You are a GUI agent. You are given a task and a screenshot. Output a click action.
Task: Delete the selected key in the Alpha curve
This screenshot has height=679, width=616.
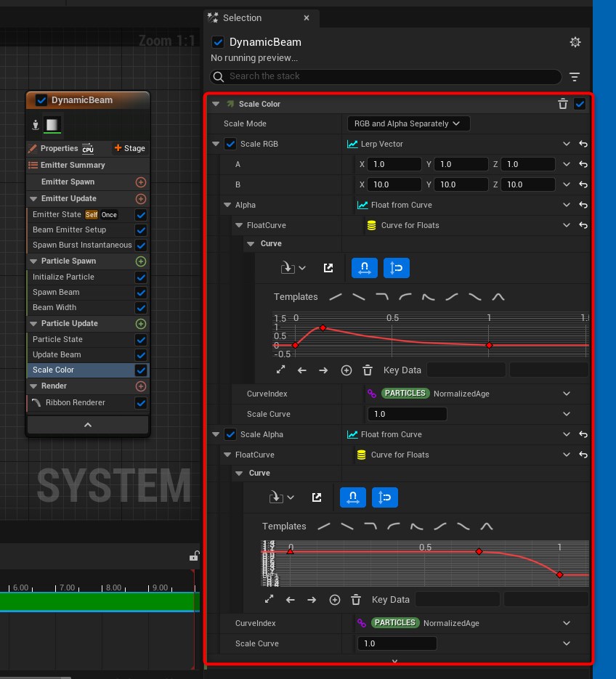[368, 370]
